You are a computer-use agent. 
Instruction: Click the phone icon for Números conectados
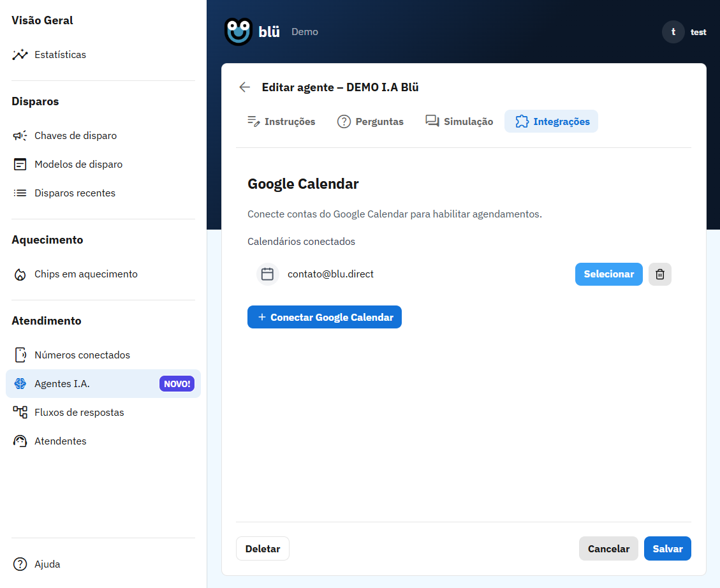click(x=20, y=355)
